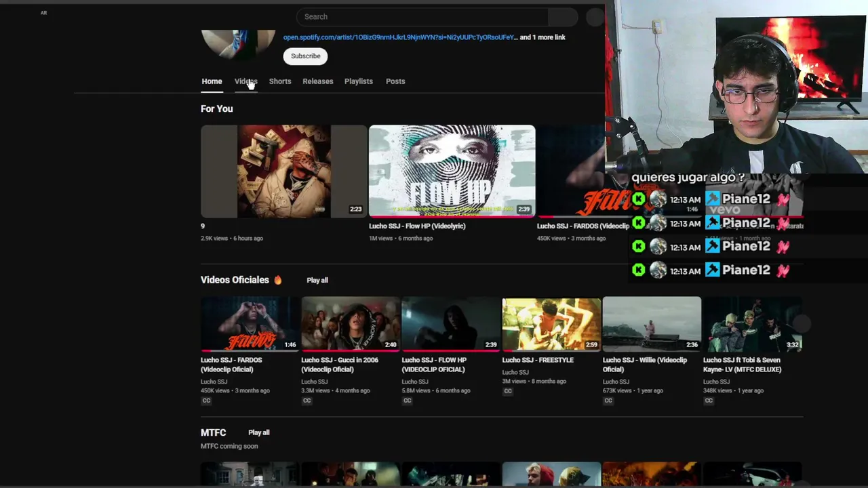Click channel name 'Lucho SSJ' under FREESTYLE video
The image size is (868, 488).
coord(515,372)
